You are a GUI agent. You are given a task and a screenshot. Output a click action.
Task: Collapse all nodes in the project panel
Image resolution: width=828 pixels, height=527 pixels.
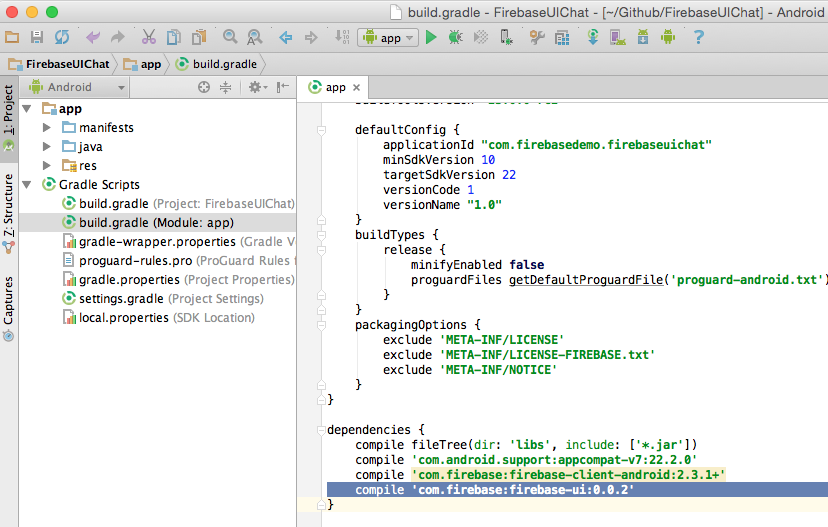click(x=225, y=87)
